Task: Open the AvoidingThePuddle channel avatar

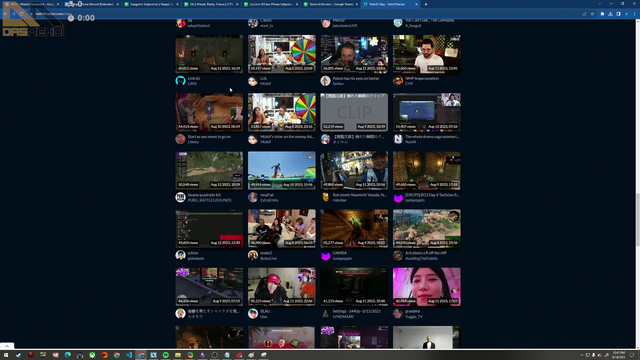Action: tap(398, 256)
